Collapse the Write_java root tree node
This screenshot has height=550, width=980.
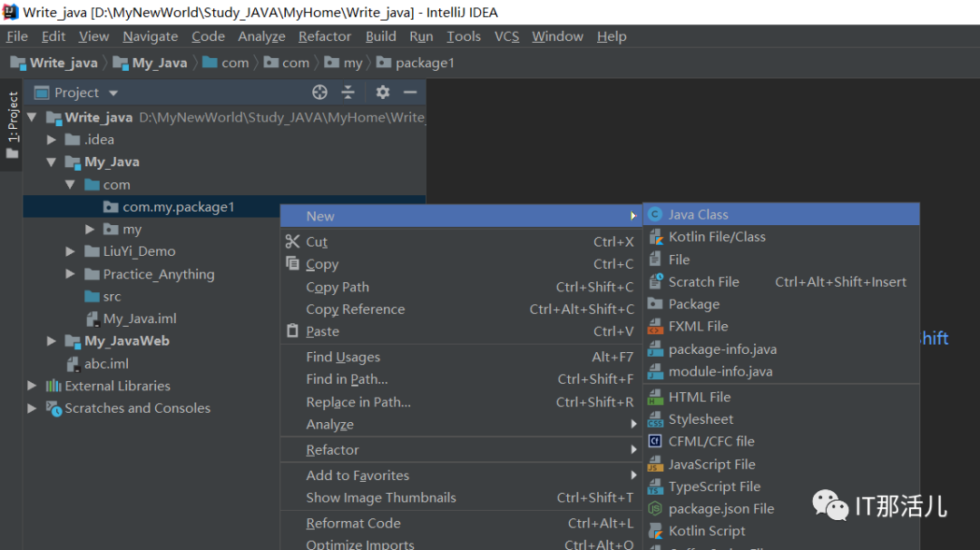pyautogui.click(x=32, y=117)
